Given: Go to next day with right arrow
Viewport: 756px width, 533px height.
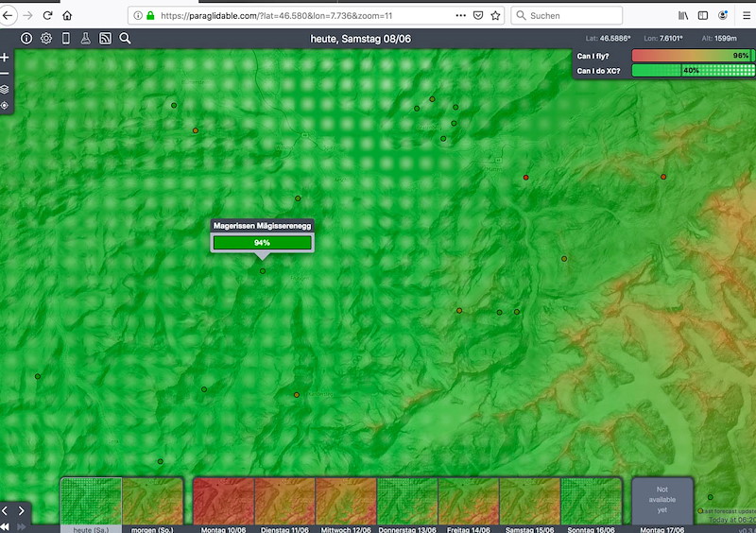Looking at the screenshot, I should point(21,511).
